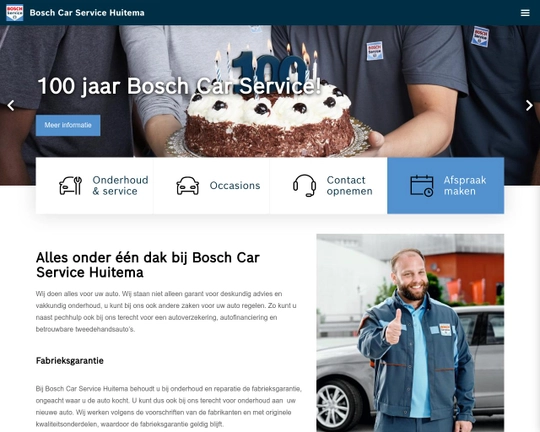Image resolution: width=540 pixels, height=432 pixels.
Task: Go to the previous hero slide
Action: pyautogui.click(x=11, y=105)
